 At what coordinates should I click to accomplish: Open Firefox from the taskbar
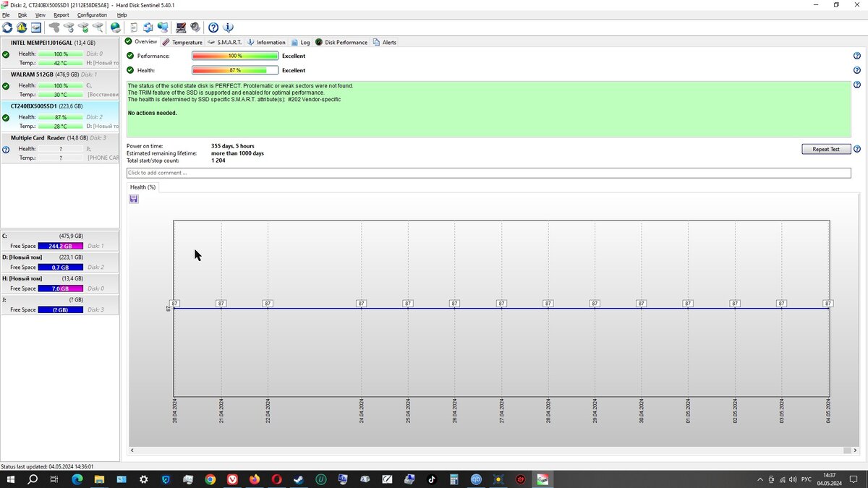(254, 479)
